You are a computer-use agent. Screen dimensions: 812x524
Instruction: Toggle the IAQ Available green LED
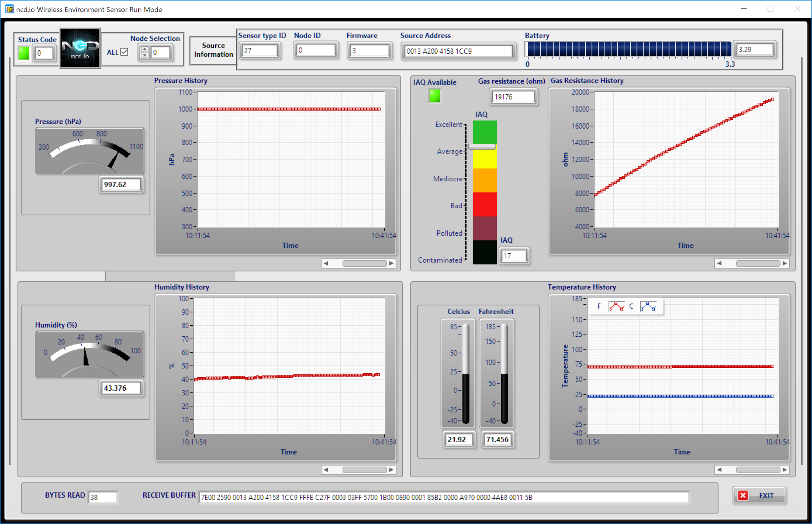click(434, 96)
